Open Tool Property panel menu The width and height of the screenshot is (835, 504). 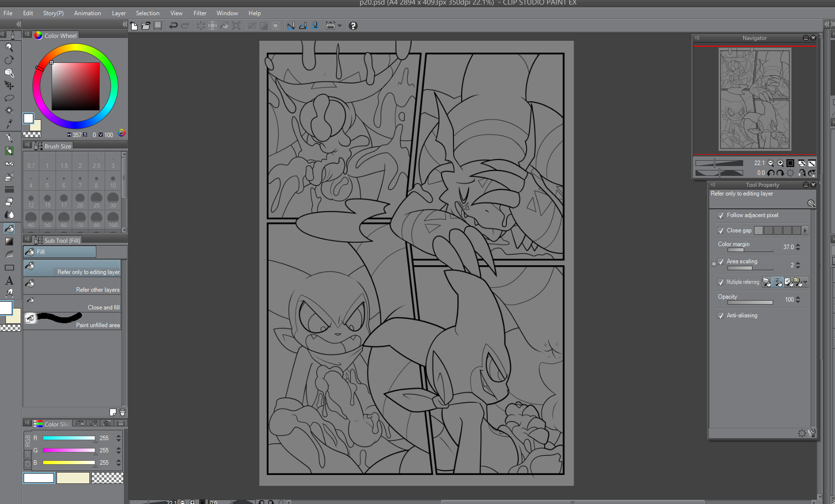tap(713, 185)
